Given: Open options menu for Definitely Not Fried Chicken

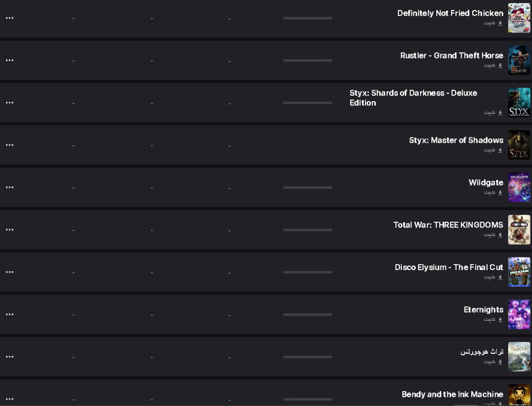Looking at the screenshot, I should [10, 18].
